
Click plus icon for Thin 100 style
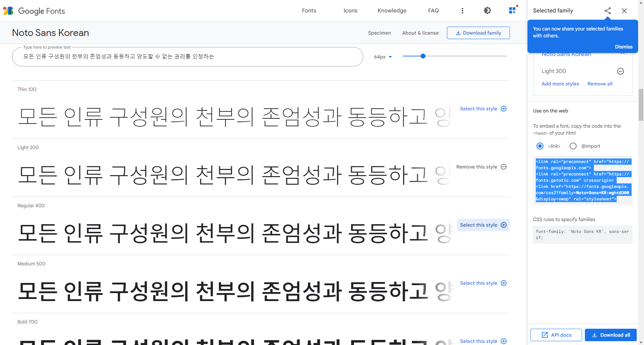[504, 109]
